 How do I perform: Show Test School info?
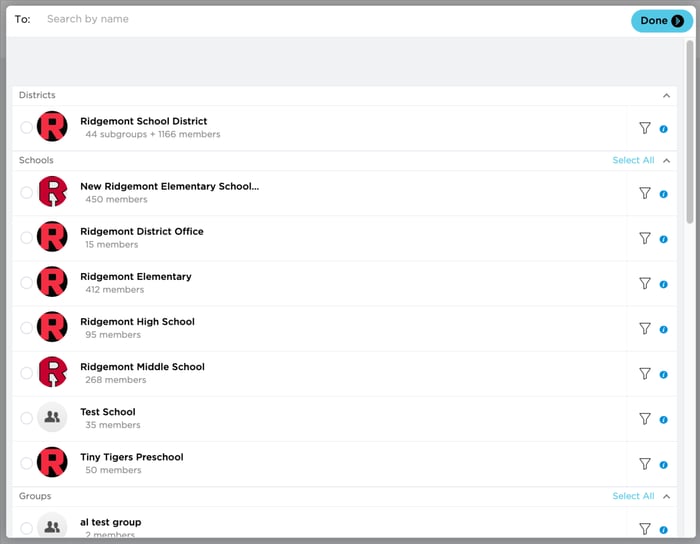[663, 419]
